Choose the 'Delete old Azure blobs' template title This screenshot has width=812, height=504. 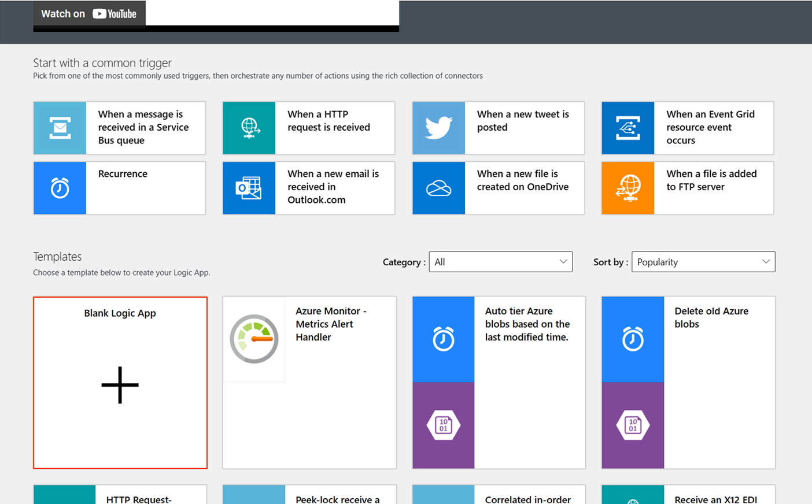(x=711, y=317)
